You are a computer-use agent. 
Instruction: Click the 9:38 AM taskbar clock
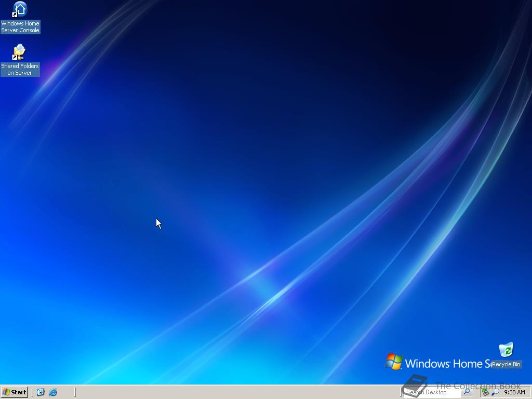(x=514, y=392)
